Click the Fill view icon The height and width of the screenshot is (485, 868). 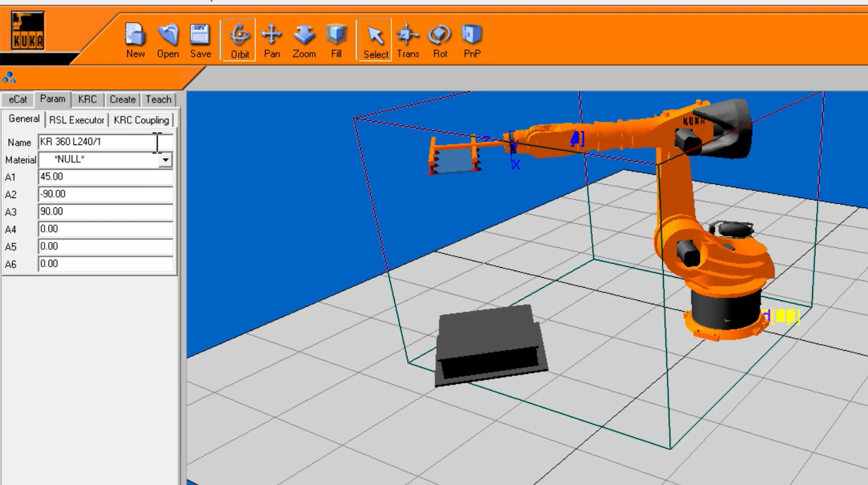337,40
